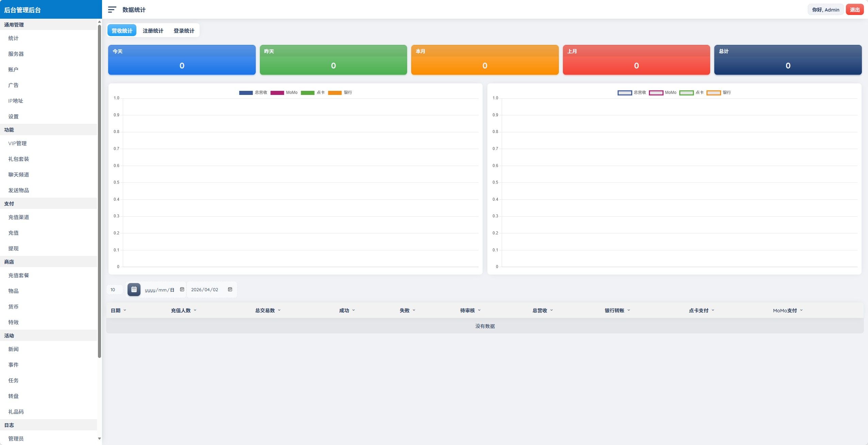Open start date calendar picker icon

coord(182,290)
